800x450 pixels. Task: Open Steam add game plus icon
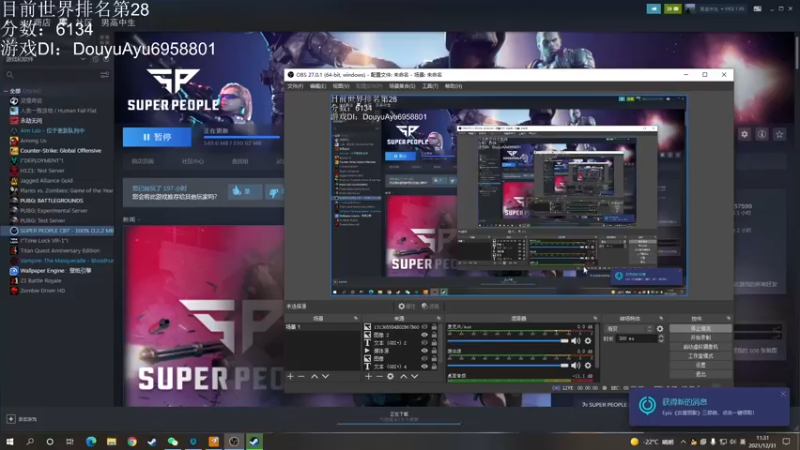click(11, 419)
